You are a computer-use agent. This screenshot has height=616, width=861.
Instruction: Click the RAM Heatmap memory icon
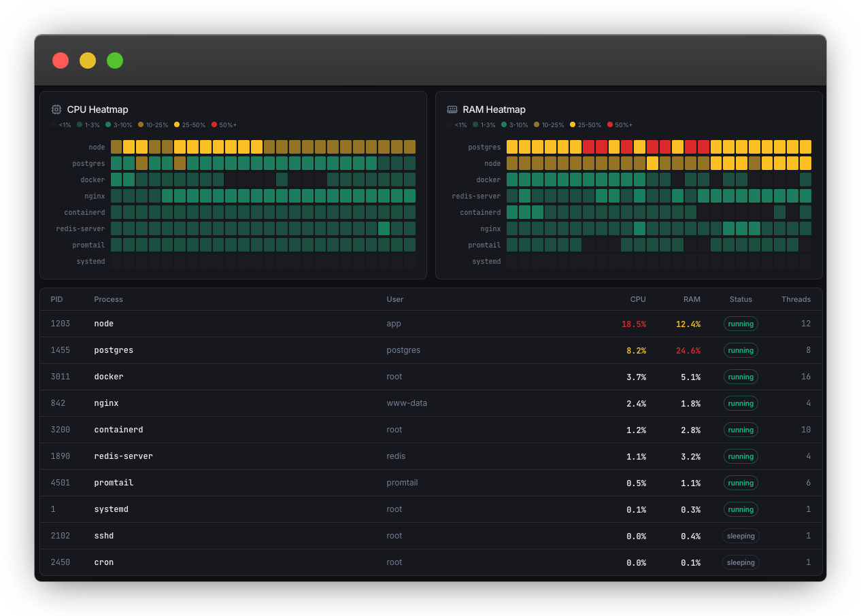tap(451, 109)
